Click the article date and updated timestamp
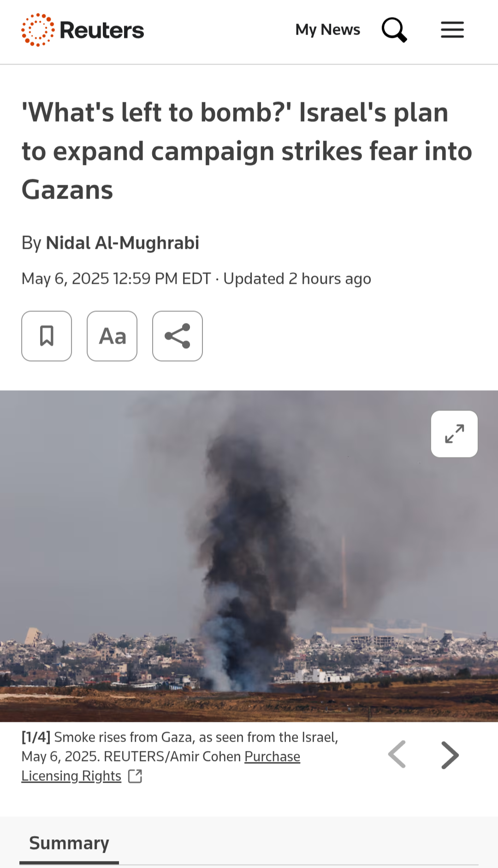Image resolution: width=498 pixels, height=868 pixels. [x=196, y=279]
